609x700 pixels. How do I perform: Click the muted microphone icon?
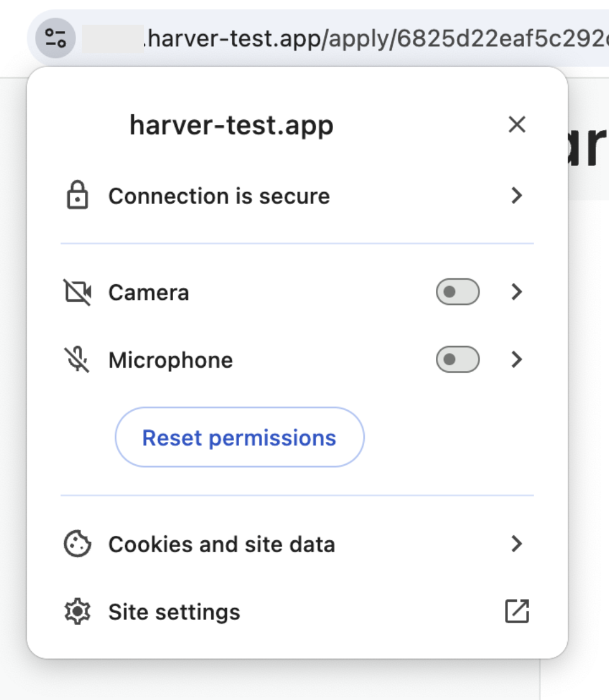[77, 360]
